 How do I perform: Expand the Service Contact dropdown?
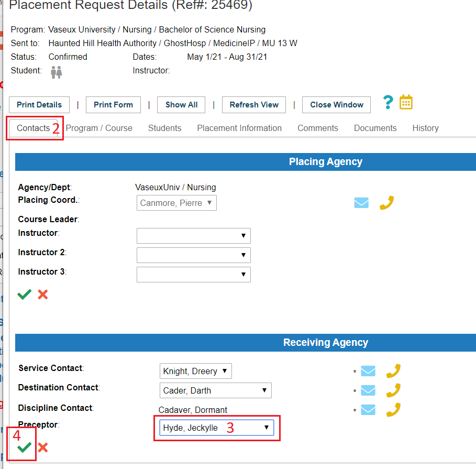195,371
